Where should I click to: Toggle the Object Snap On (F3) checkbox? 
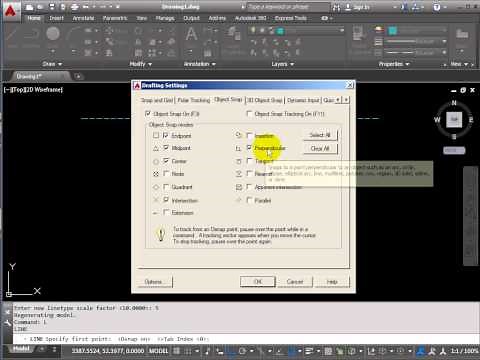pyautogui.click(x=148, y=114)
